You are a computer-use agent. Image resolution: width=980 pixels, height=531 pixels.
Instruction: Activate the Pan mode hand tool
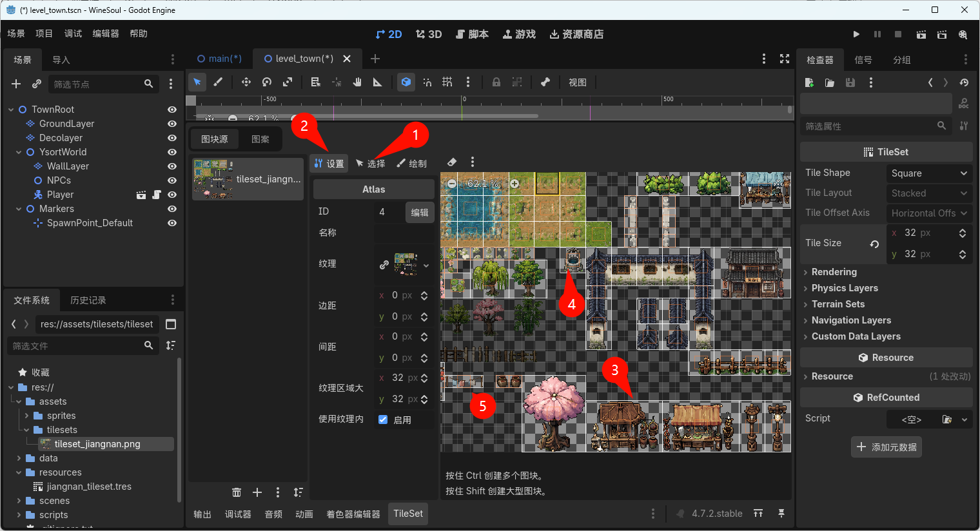tap(357, 82)
